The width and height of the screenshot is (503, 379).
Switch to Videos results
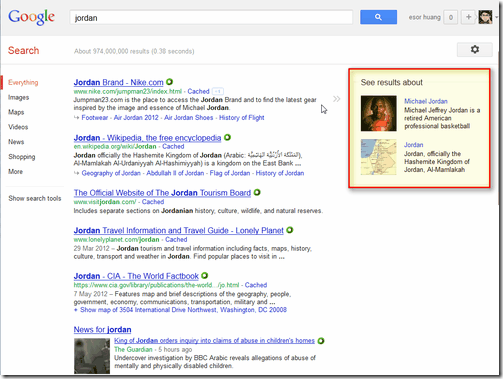tap(18, 127)
